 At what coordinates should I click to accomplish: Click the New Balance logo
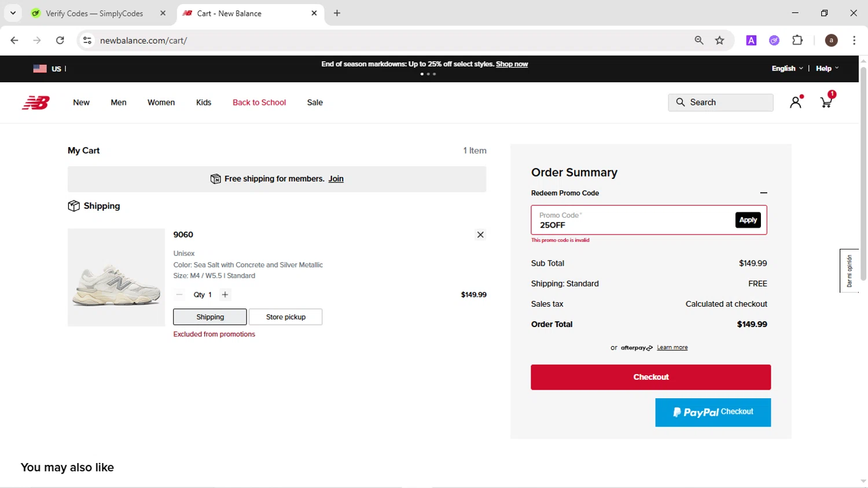36,102
